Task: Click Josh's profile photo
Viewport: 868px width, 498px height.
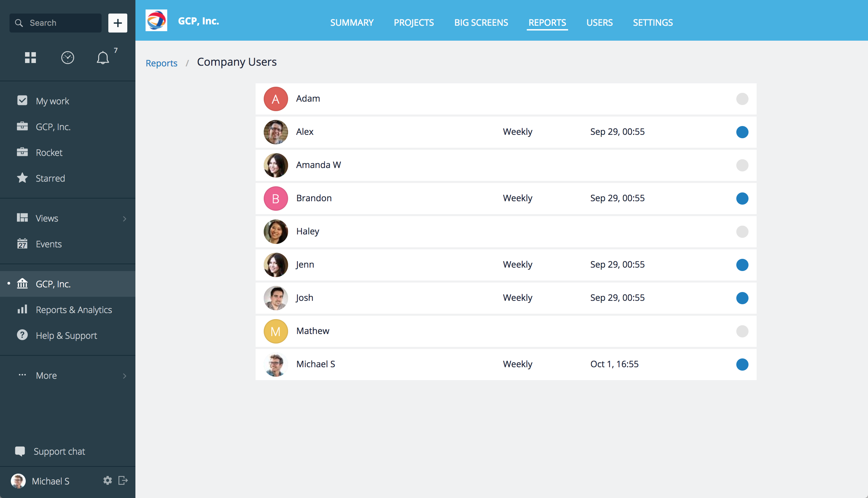Action: pyautogui.click(x=276, y=298)
